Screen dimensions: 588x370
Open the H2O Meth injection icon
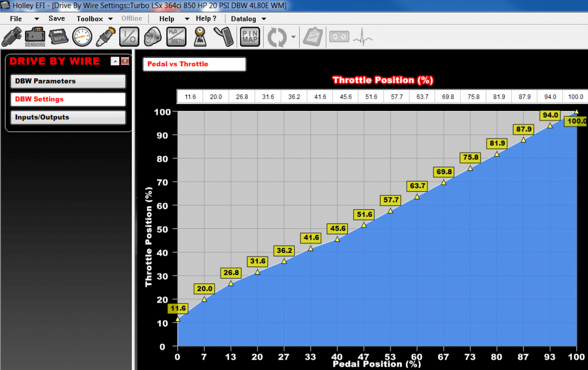pyautogui.click(x=176, y=37)
